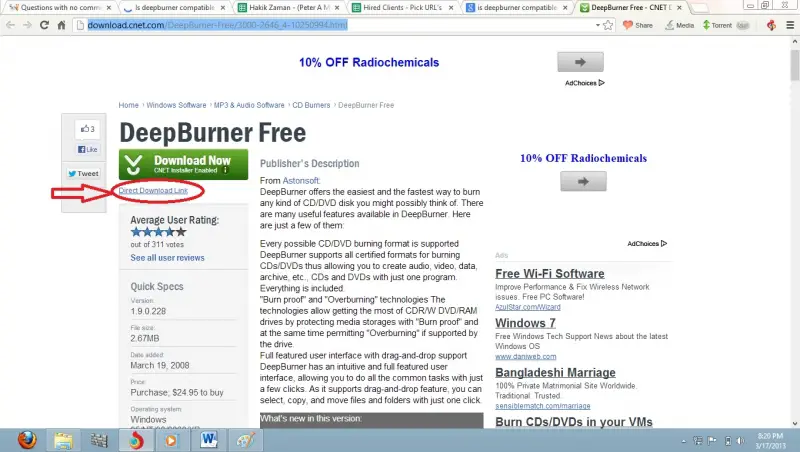The image size is (800, 452).
Task: Click the thumbs-up count icon
Action: pyautogui.click(x=88, y=129)
